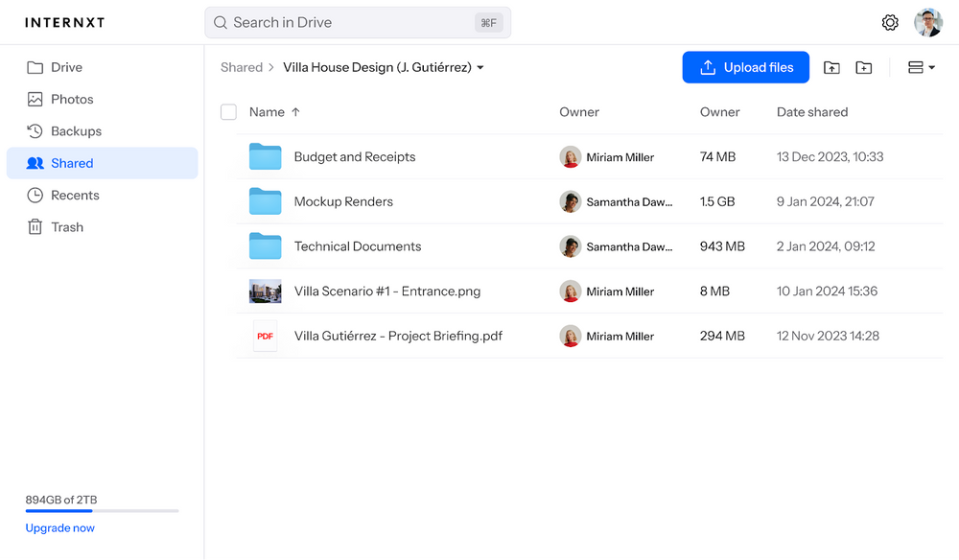The height and width of the screenshot is (560, 959).
Task: Click Samantha avatar in Technical Documents row
Action: pyautogui.click(x=570, y=246)
